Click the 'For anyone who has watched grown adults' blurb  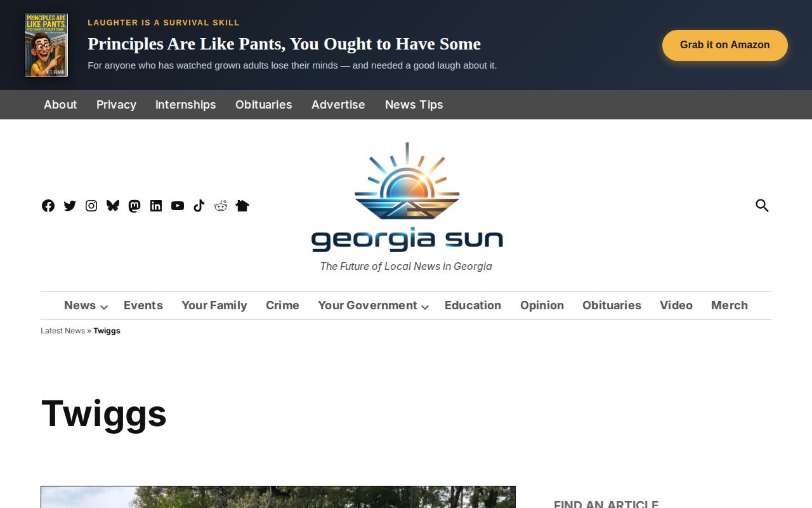pyautogui.click(x=292, y=65)
